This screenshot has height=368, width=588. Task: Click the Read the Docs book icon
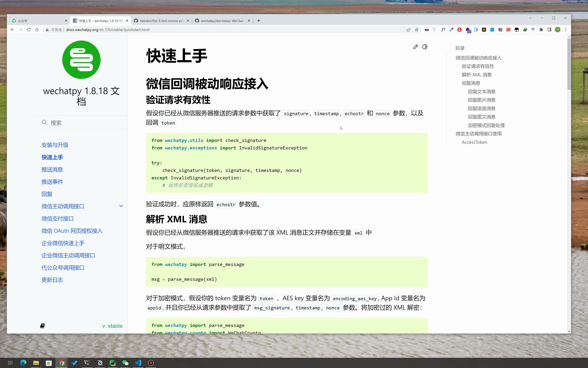click(x=43, y=326)
